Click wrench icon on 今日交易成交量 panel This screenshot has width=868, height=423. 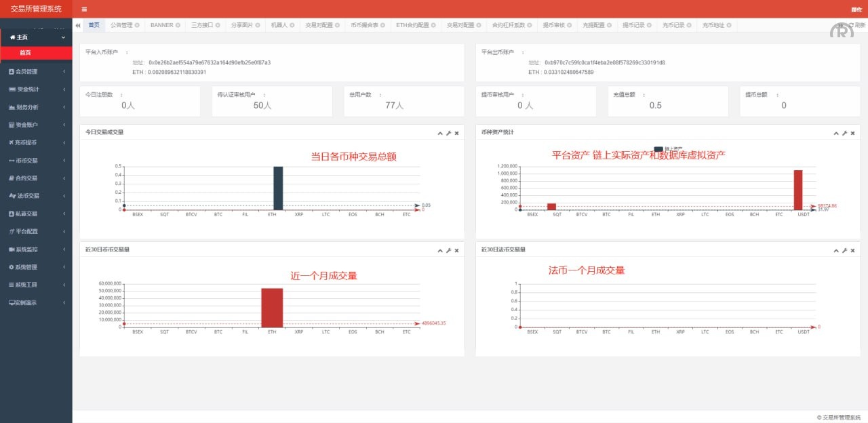tap(448, 133)
